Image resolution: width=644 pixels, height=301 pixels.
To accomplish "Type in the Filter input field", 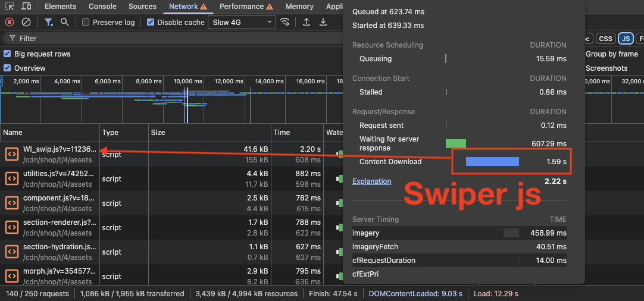I will pyautogui.click(x=119, y=38).
